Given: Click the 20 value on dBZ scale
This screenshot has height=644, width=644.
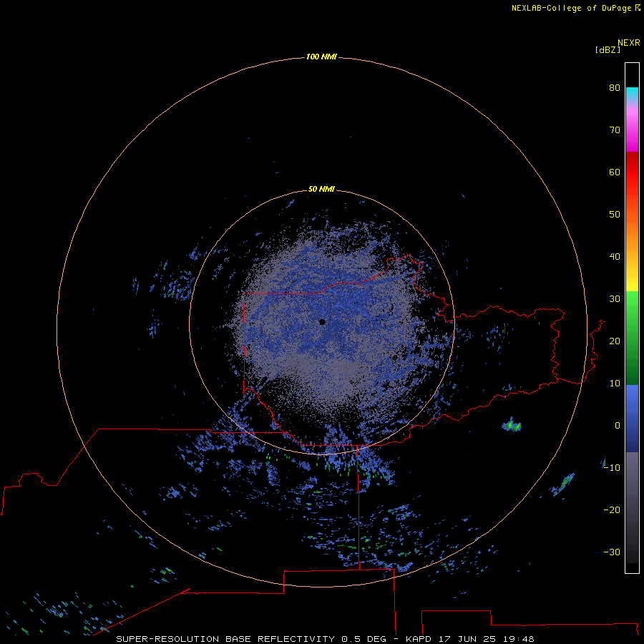Looking at the screenshot, I should pyautogui.click(x=615, y=341).
